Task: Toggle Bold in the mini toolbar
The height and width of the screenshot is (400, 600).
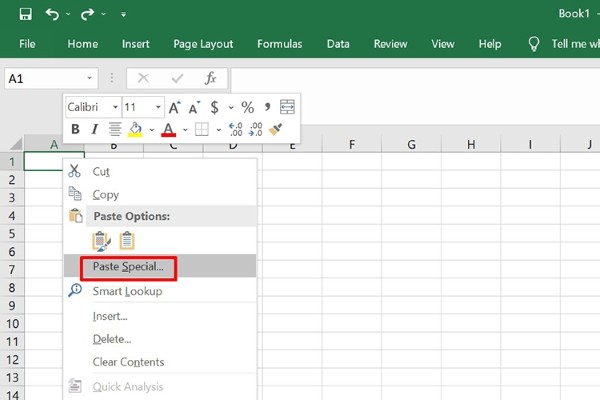Action: 75,129
